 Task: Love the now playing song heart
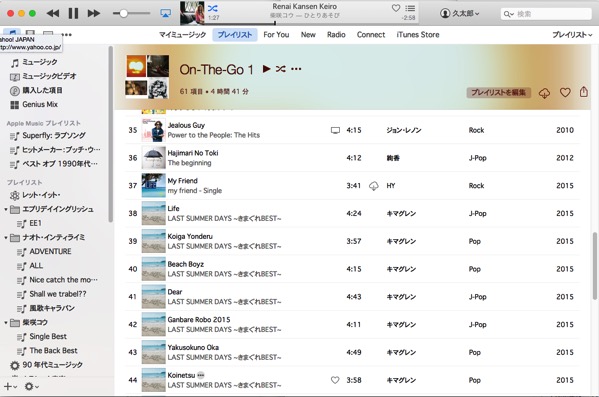click(x=396, y=8)
